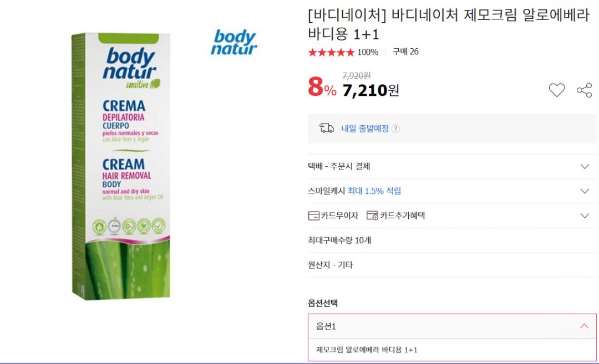Open the shipping date help question mark
This screenshot has width=599, height=364.
395,129
